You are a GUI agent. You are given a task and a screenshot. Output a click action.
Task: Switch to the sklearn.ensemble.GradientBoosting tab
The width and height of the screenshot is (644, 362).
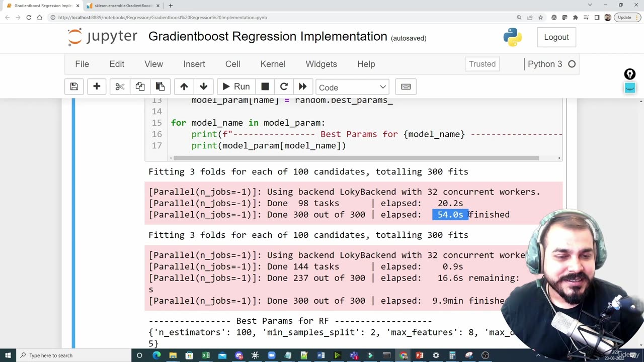point(123,6)
